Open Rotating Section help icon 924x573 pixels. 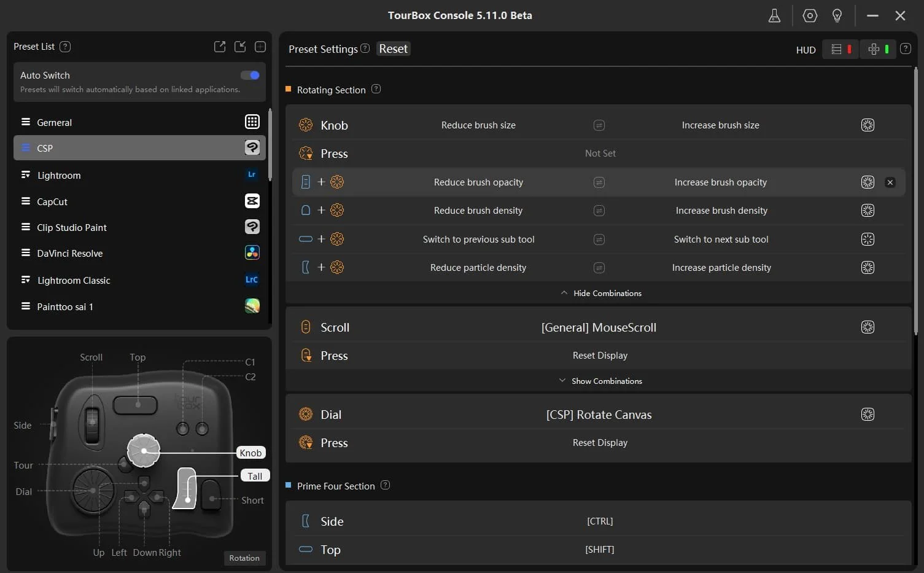(376, 89)
